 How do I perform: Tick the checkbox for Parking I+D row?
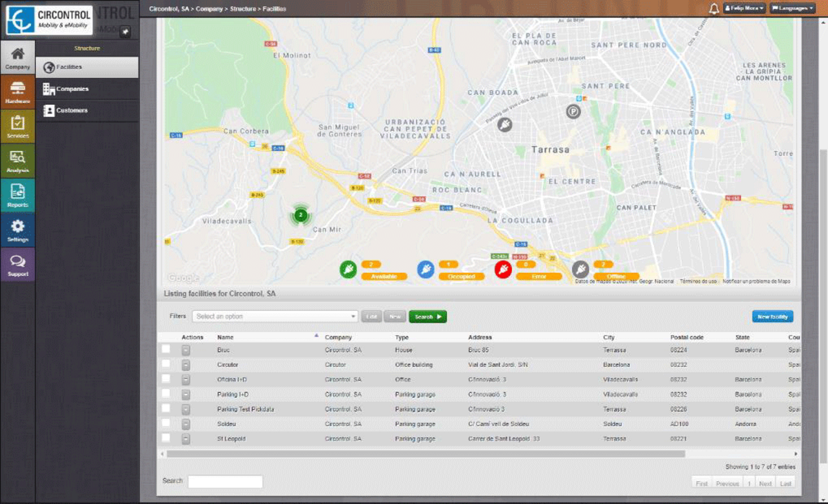coord(166,393)
